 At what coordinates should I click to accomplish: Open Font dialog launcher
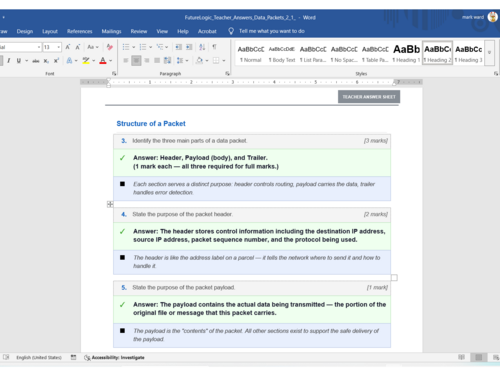114,73
